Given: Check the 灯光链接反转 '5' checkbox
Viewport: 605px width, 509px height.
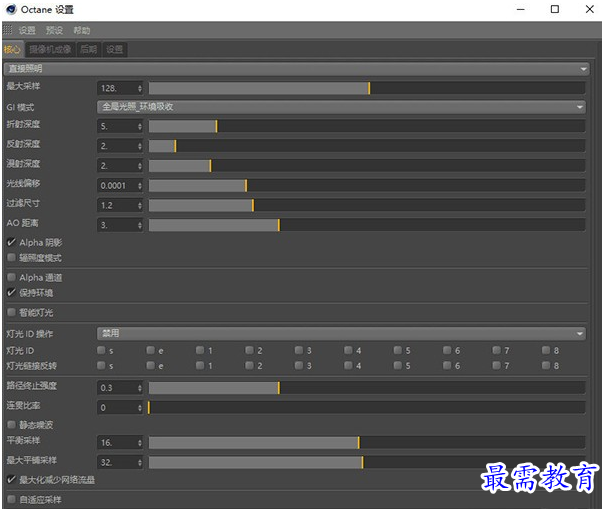Looking at the screenshot, I should 398,365.
